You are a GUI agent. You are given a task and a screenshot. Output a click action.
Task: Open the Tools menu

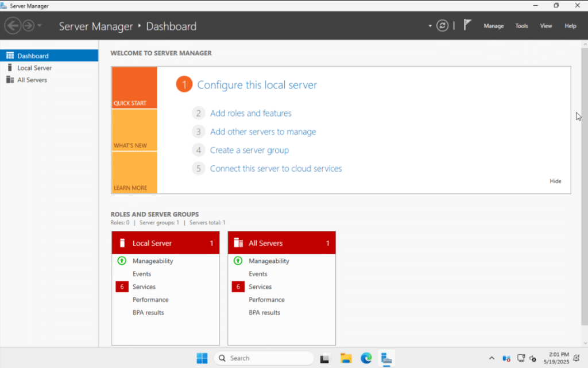521,26
